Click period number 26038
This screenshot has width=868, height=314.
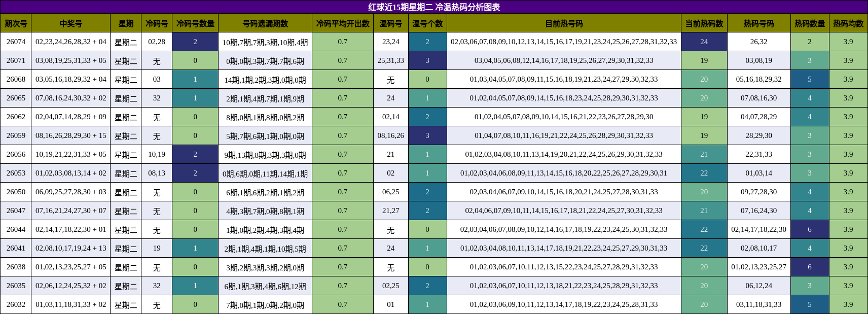pyautogui.click(x=16, y=267)
